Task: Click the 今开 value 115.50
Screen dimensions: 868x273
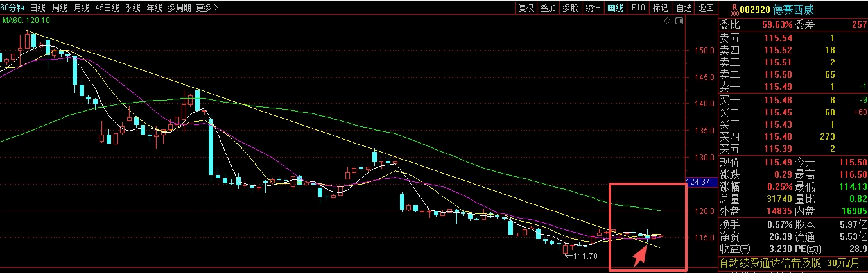Action: [853, 163]
